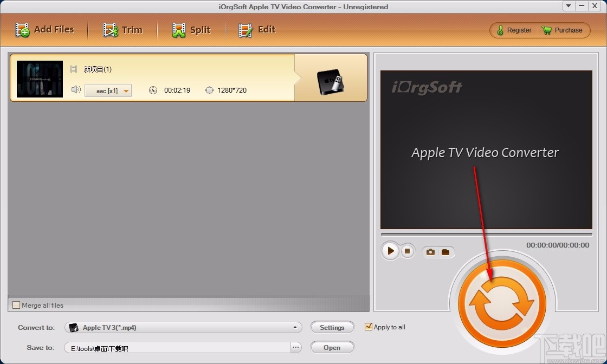Open snapshot folder via the folder icon
This screenshot has width=607, height=364.
click(x=445, y=251)
